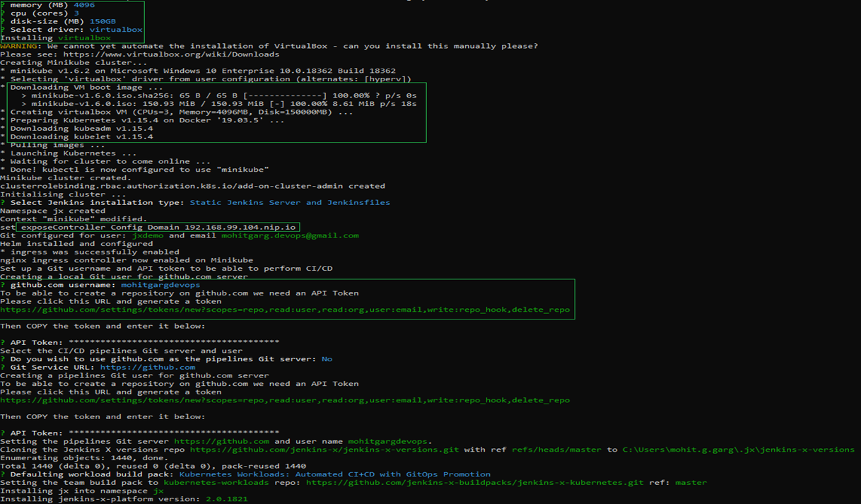Click the github.com username mohitgargdevops
This screenshot has width=861, height=504.
tap(160, 285)
